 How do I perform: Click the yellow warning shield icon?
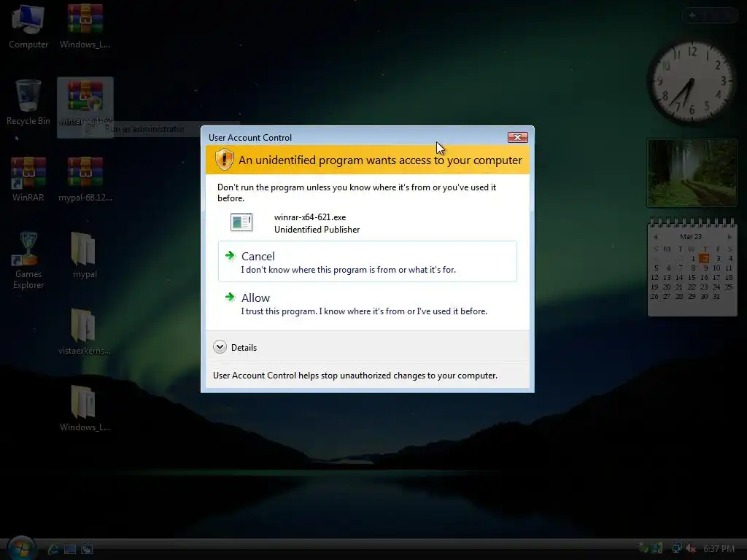pyautogui.click(x=224, y=160)
